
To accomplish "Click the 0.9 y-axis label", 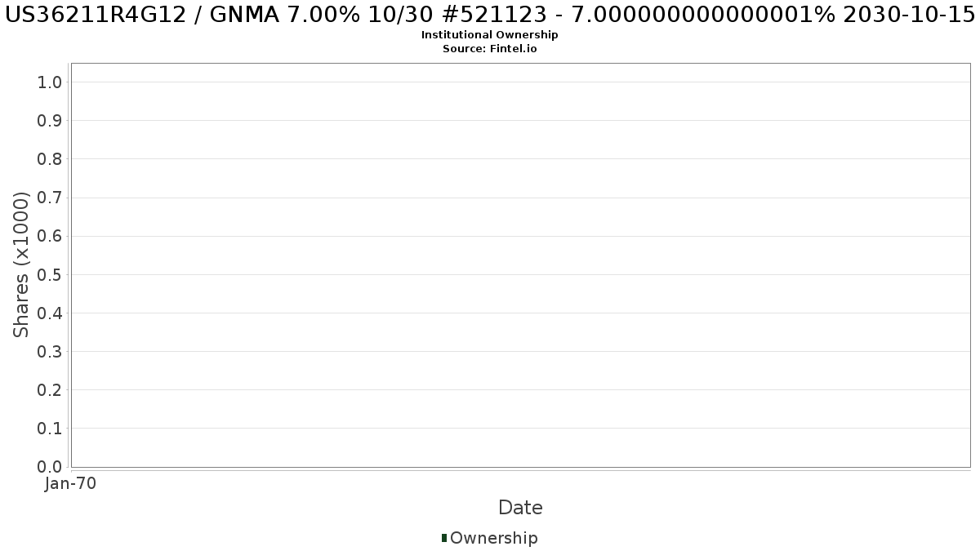I will click(50, 121).
